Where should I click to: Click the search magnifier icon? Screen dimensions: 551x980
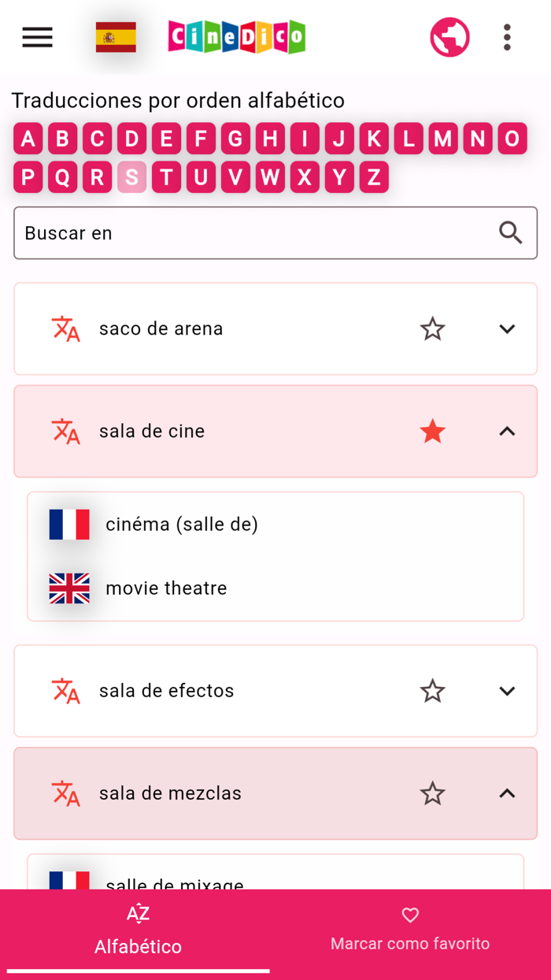511,232
